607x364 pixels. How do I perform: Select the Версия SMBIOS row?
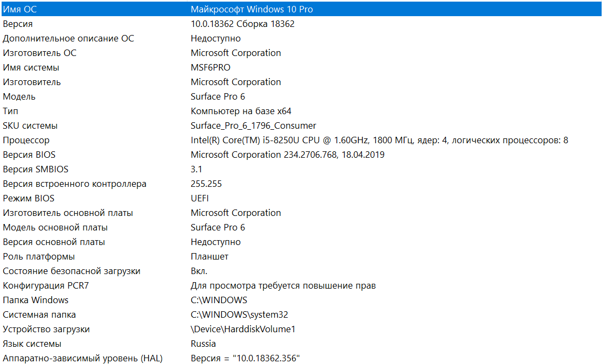pos(302,169)
